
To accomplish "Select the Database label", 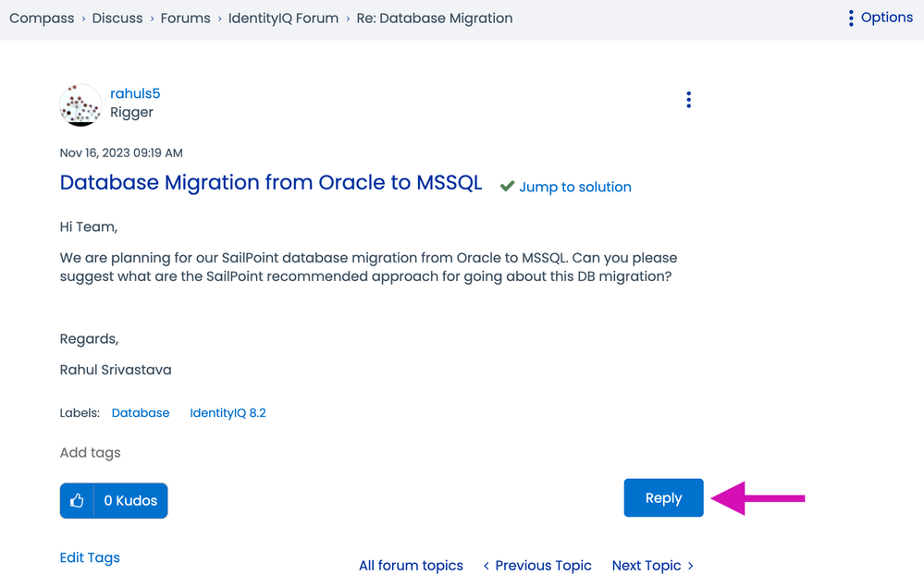I will tap(141, 413).
